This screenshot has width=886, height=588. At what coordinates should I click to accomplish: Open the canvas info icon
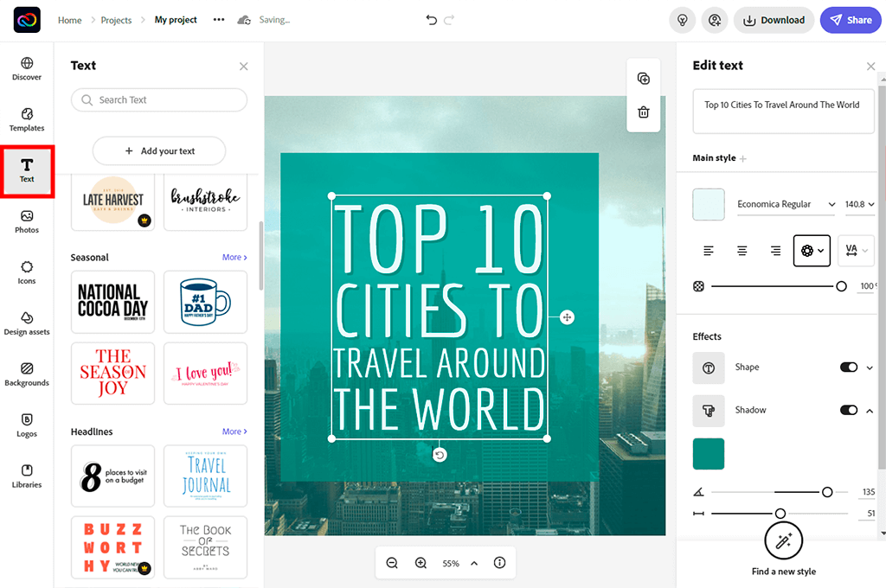(499, 563)
